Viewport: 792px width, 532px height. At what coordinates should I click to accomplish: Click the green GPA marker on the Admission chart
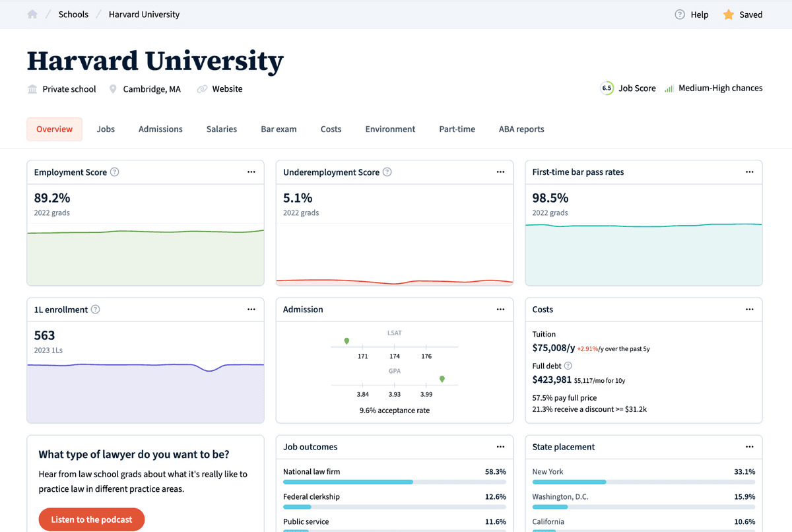pos(442,379)
